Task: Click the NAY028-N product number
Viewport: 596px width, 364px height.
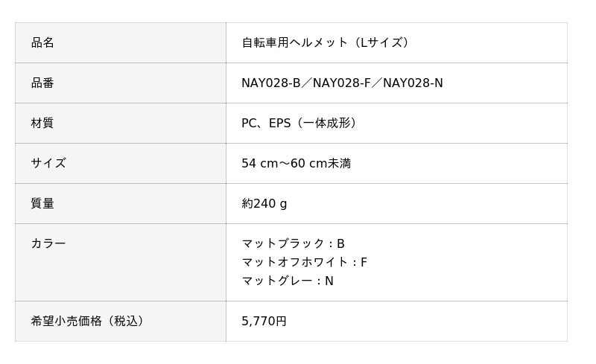Action: 413,83
